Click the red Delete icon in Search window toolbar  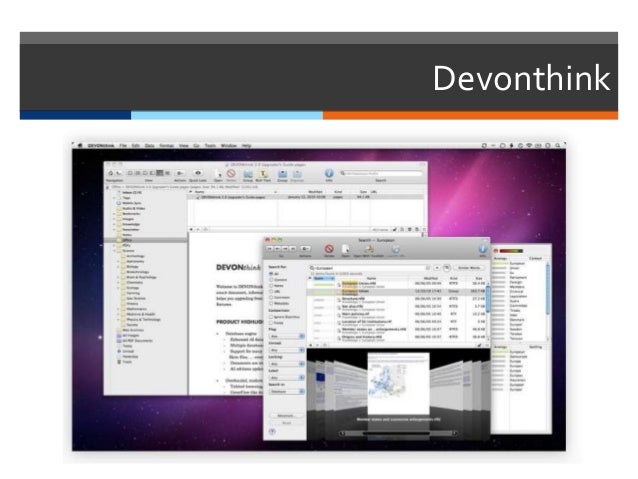pyautogui.click(x=329, y=249)
